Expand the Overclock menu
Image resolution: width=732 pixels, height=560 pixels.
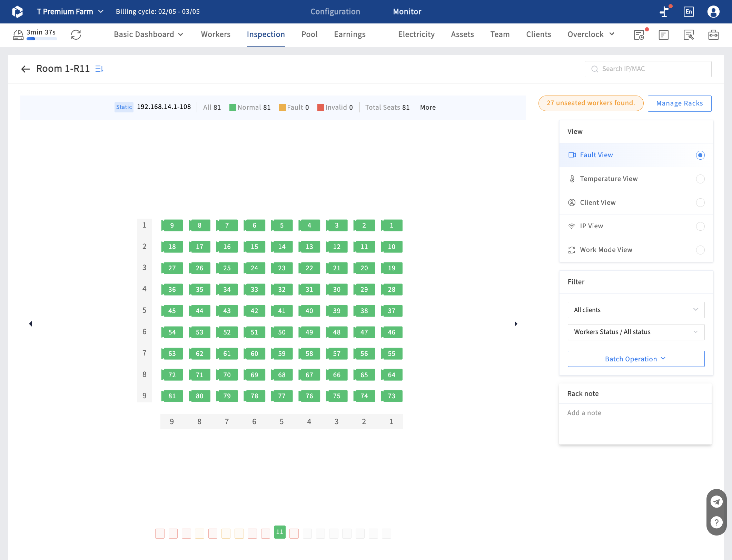pyautogui.click(x=591, y=34)
